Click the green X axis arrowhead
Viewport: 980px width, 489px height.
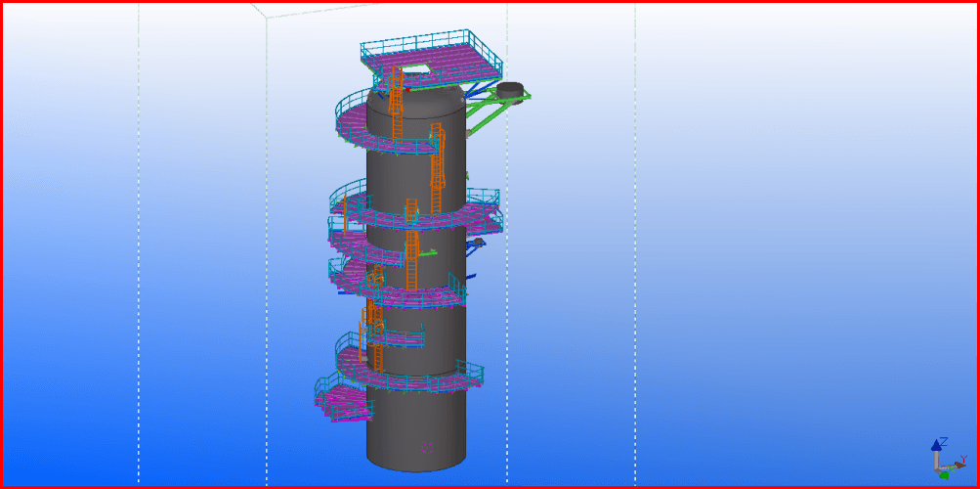click(x=944, y=475)
